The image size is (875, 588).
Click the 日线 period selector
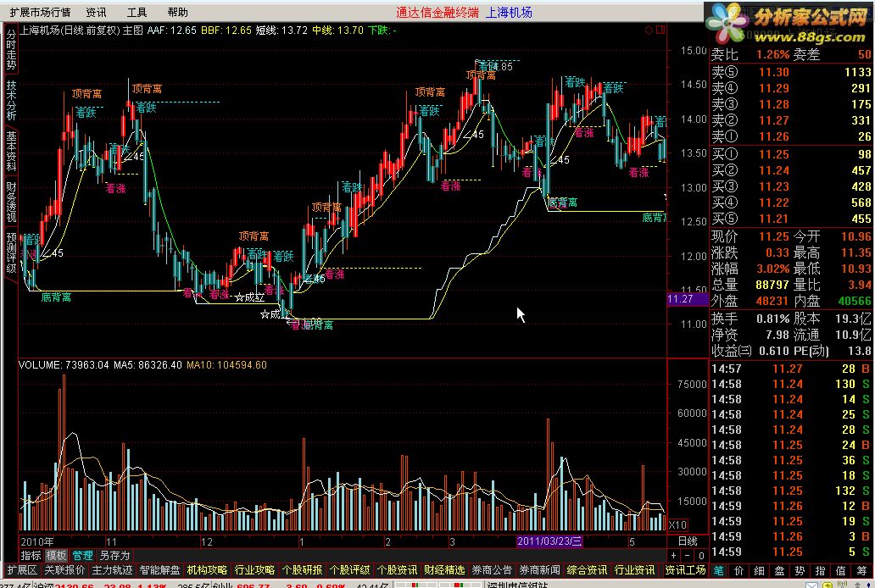[x=688, y=541]
